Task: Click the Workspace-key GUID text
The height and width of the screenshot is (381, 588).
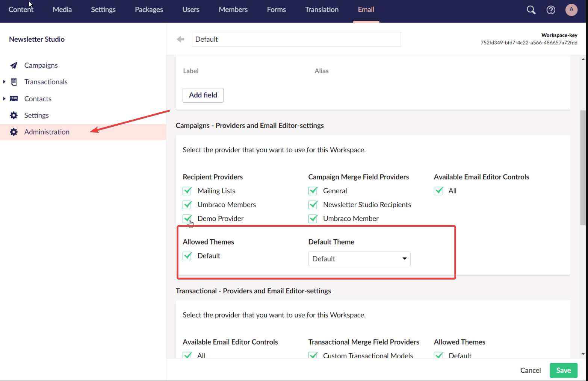Action: [x=529, y=43]
